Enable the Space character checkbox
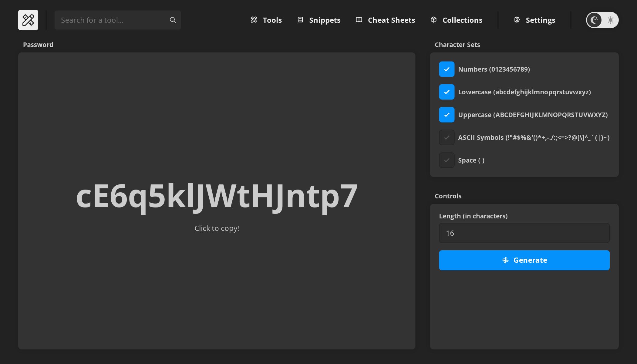The image size is (637, 364). 447,160
